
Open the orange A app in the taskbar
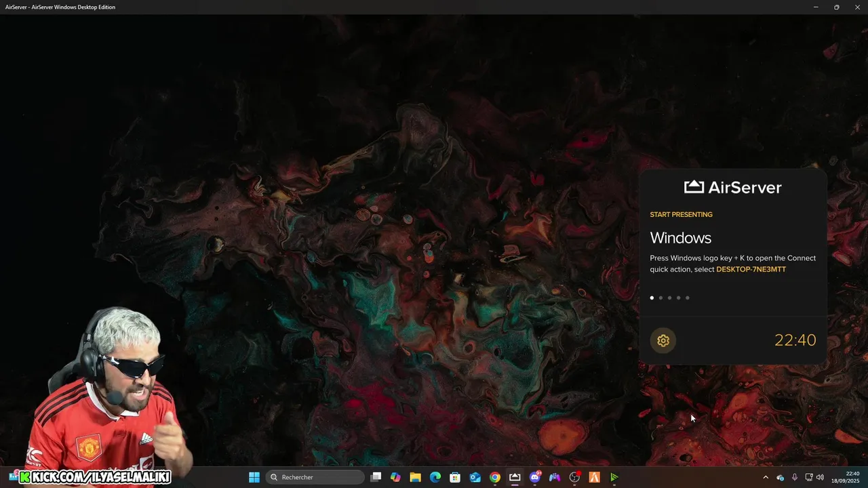[x=594, y=477]
